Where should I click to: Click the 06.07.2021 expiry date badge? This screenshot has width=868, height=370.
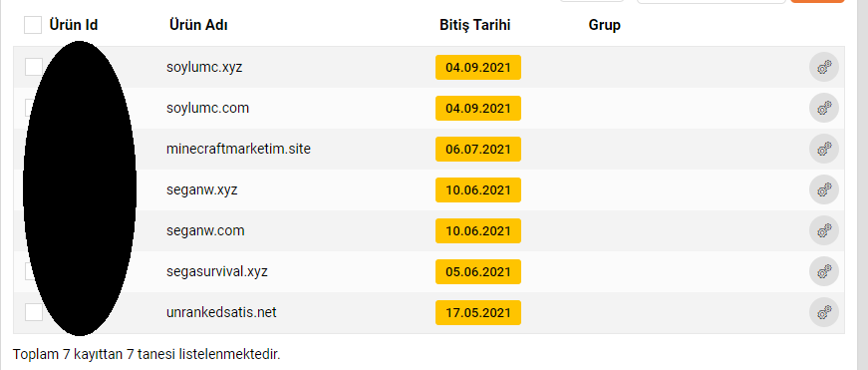(478, 150)
